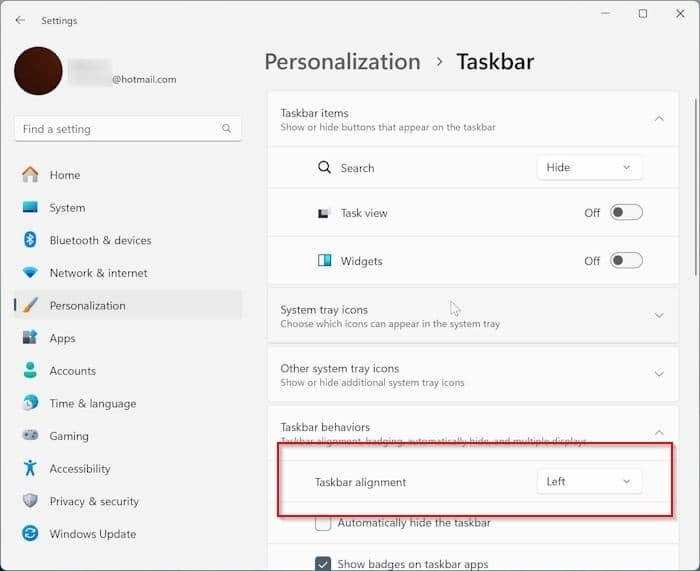Expand Other system tray icons section
The height and width of the screenshot is (571, 700).
click(x=658, y=374)
